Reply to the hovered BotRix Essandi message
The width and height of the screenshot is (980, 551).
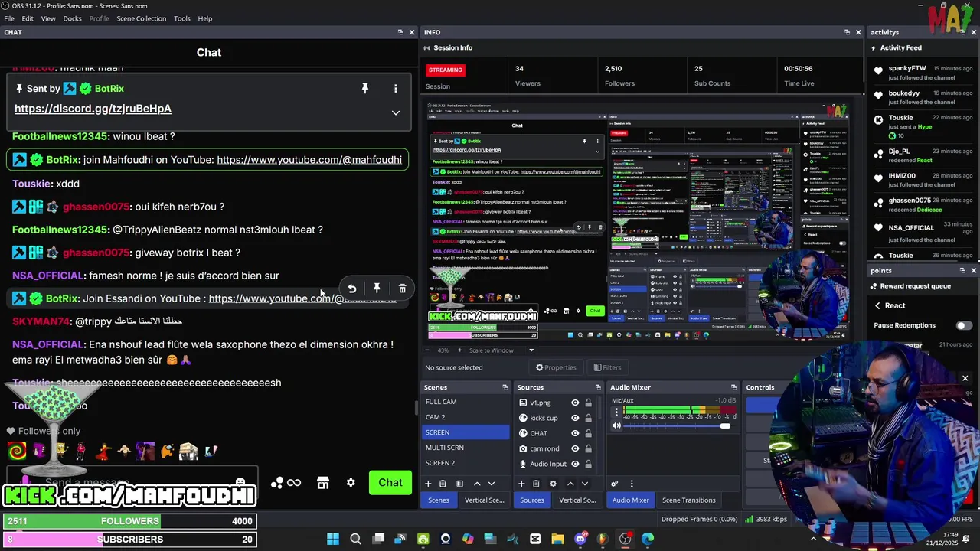[x=351, y=289]
